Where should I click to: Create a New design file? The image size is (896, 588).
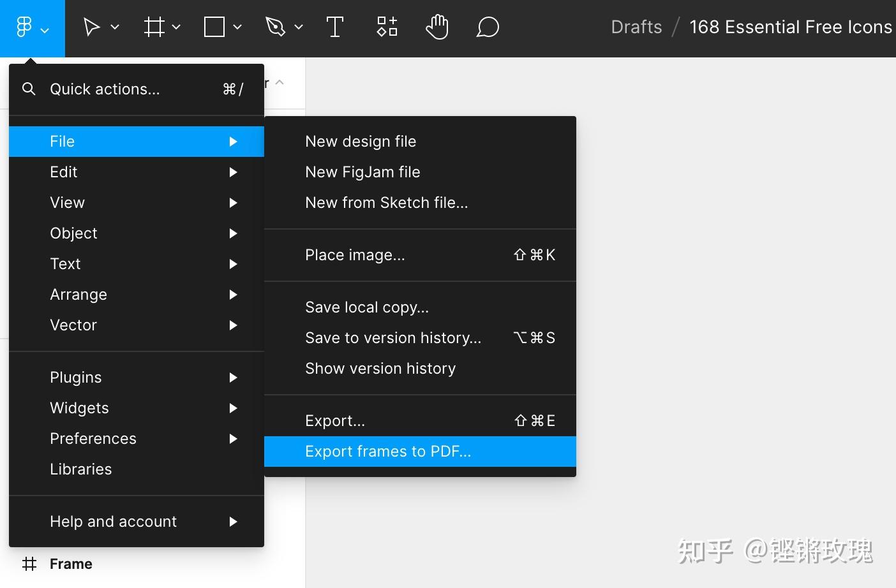tap(361, 141)
